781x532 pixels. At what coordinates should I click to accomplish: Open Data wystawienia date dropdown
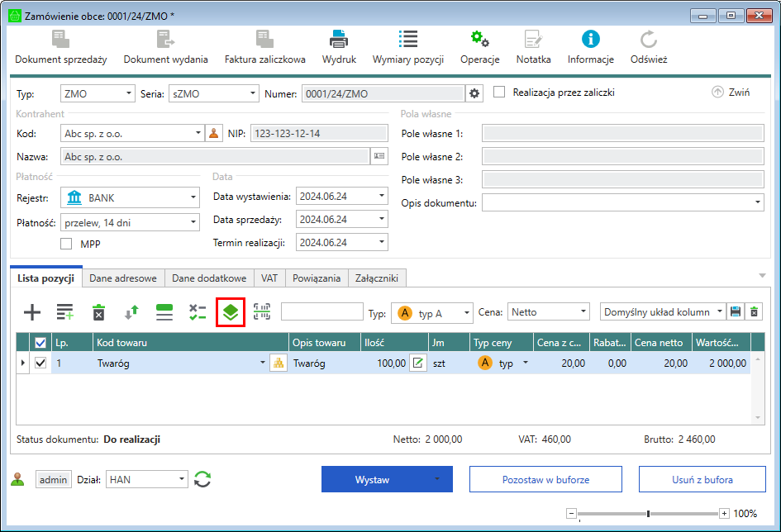(x=382, y=196)
